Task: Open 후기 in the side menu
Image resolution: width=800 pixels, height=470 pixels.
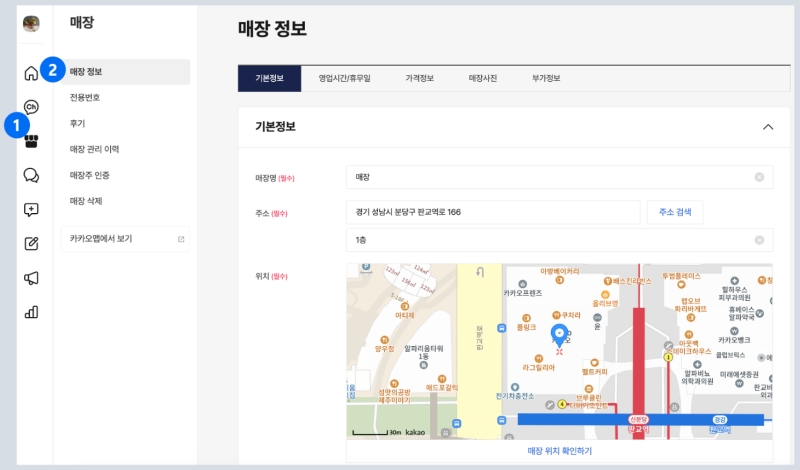Action: [x=78, y=123]
